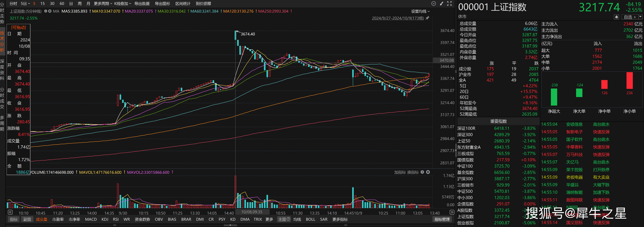Enter fullscreen chart mode
Screen dimensions: 644x227
pyautogui.click(x=449, y=3)
